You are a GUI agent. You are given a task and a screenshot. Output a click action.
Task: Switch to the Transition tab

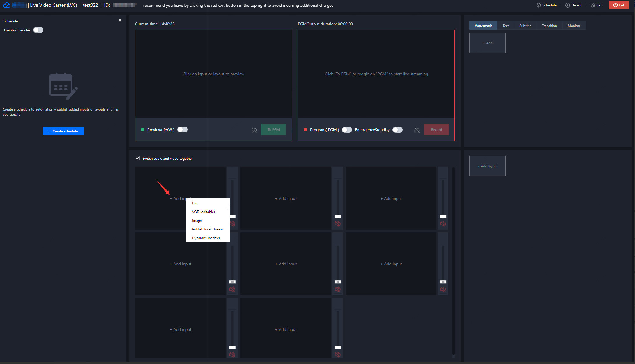tap(549, 26)
